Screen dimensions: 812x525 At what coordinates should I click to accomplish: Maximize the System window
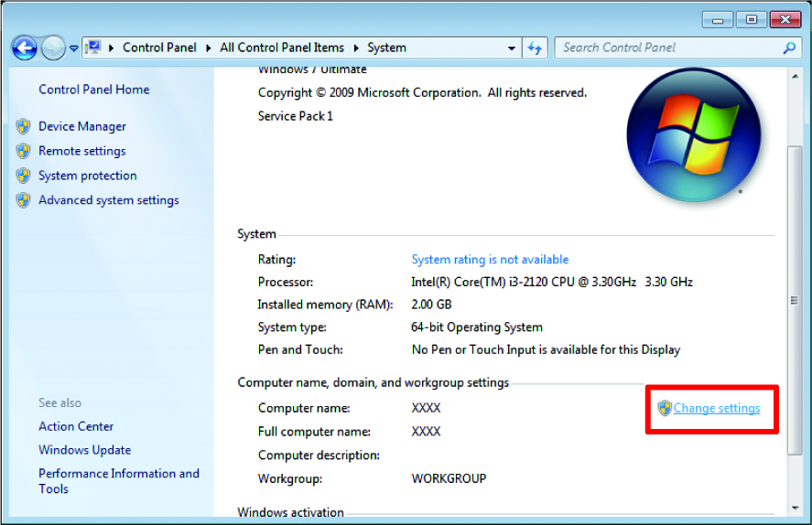(x=752, y=19)
